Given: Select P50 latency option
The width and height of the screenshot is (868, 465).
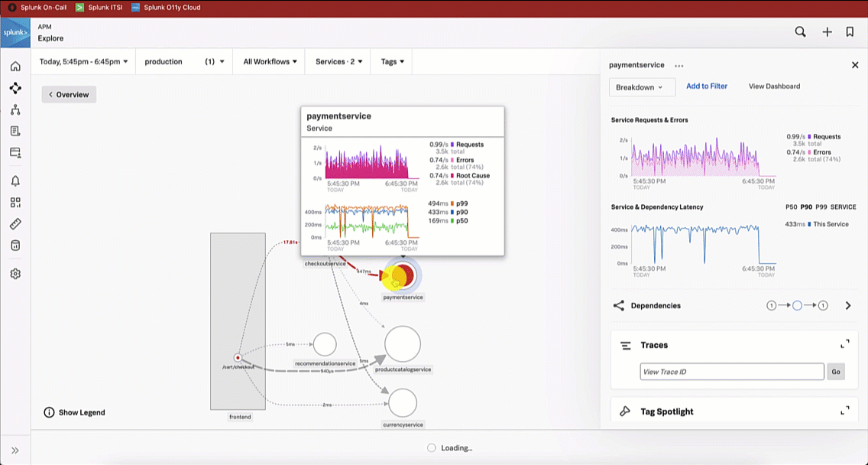Looking at the screenshot, I should point(791,207).
